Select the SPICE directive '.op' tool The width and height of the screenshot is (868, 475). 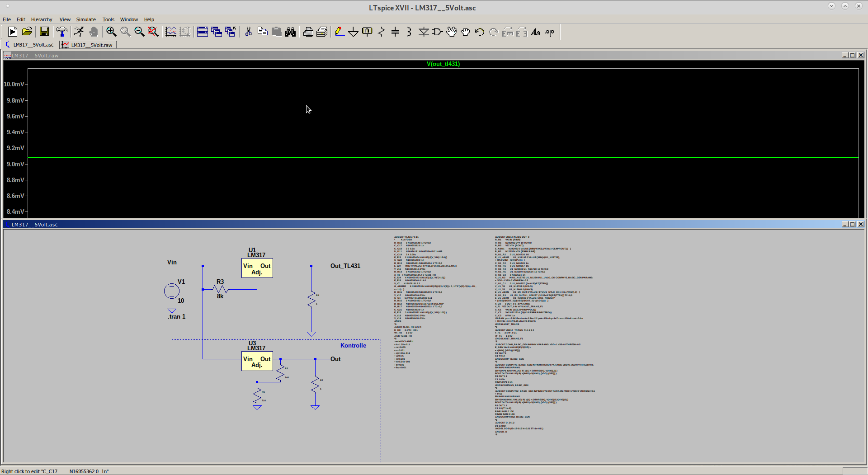coord(550,32)
